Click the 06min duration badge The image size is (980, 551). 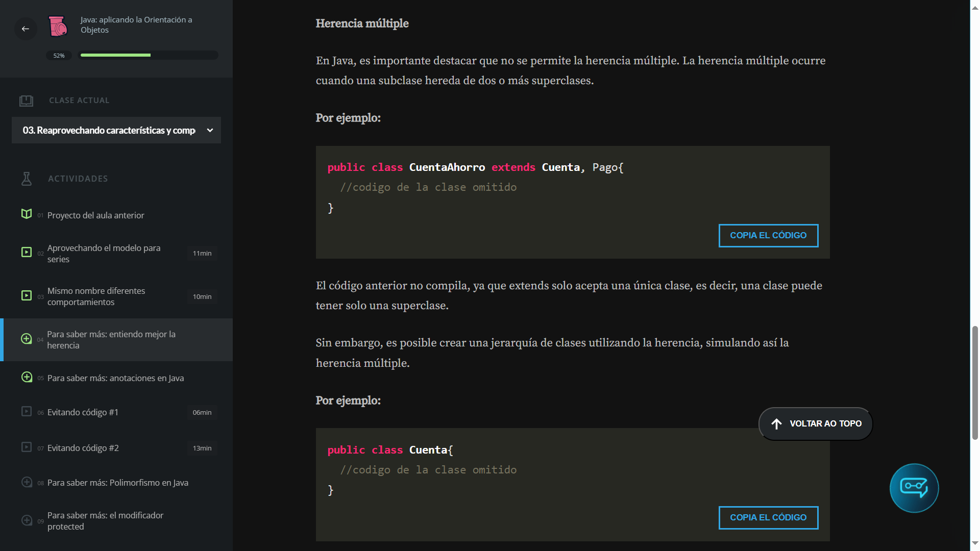[x=202, y=412]
